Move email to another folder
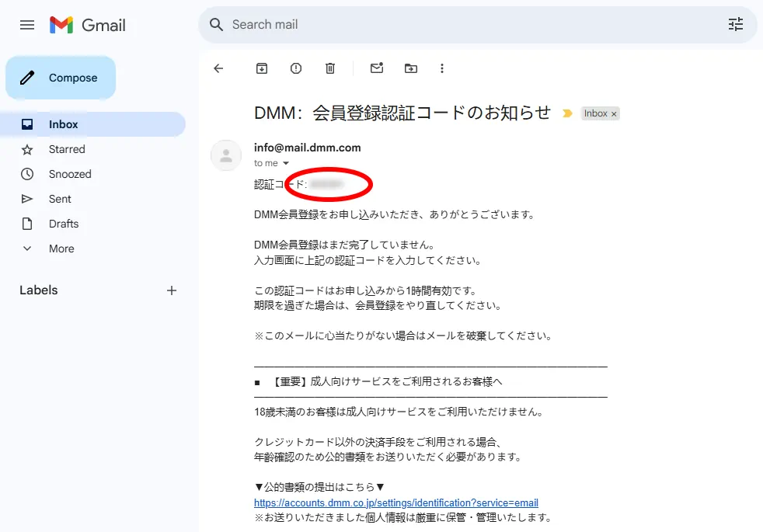 coord(411,68)
